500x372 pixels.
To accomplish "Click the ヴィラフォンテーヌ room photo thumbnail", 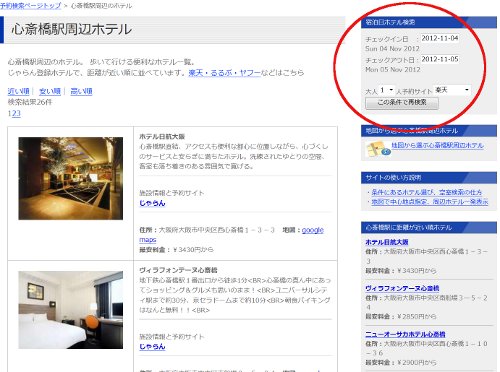I will tap(71, 310).
